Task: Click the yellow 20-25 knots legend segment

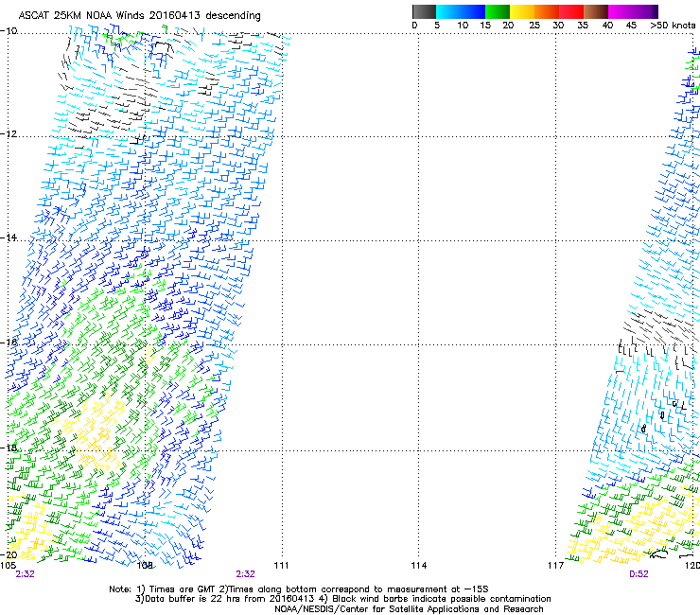Action: [522, 11]
